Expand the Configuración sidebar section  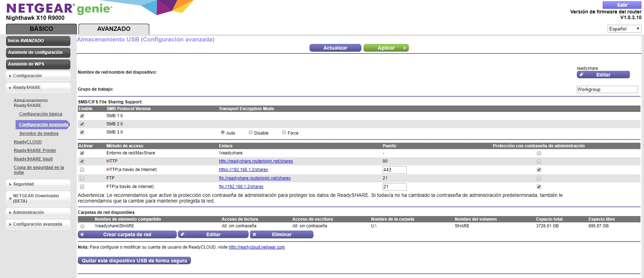point(38,76)
